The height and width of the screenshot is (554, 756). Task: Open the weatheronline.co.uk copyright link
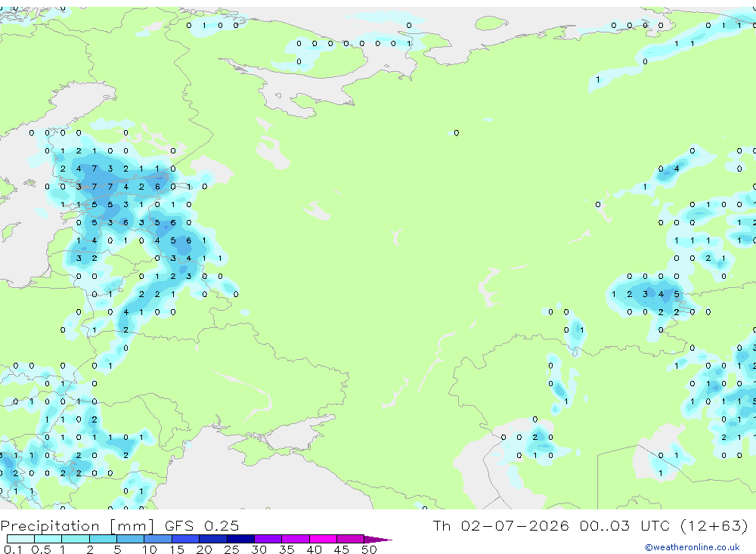click(692, 547)
